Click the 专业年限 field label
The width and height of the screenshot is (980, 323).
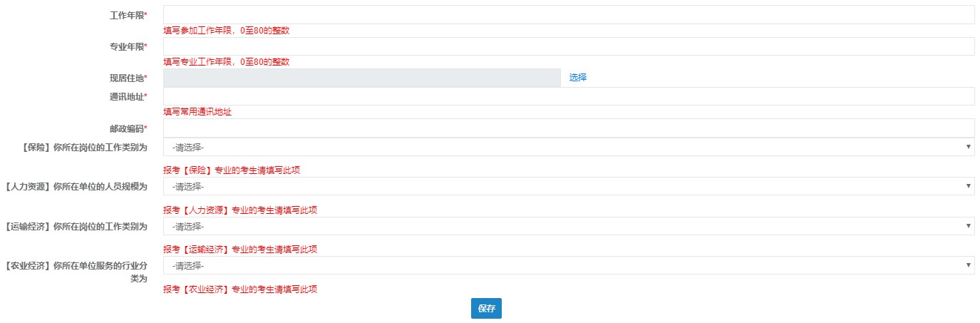[127, 47]
